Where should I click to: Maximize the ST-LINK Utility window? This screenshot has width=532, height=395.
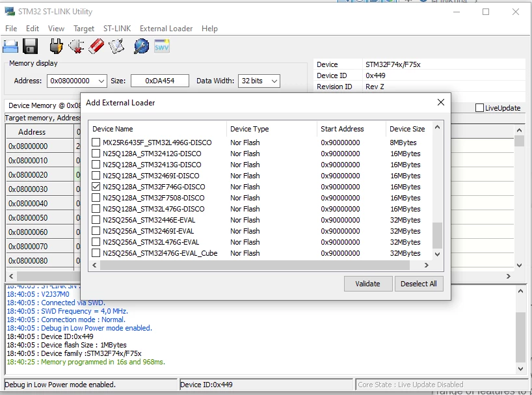click(486, 12)
